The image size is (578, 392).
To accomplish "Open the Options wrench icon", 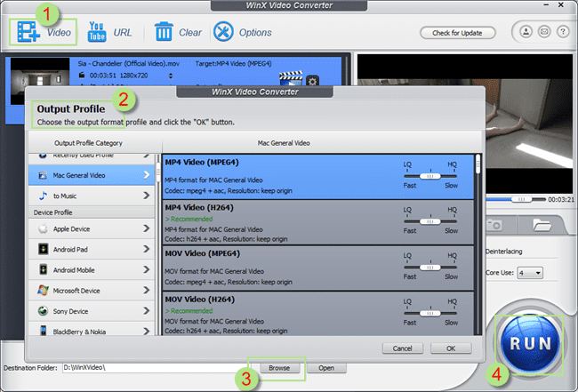I will coord(223,32).
